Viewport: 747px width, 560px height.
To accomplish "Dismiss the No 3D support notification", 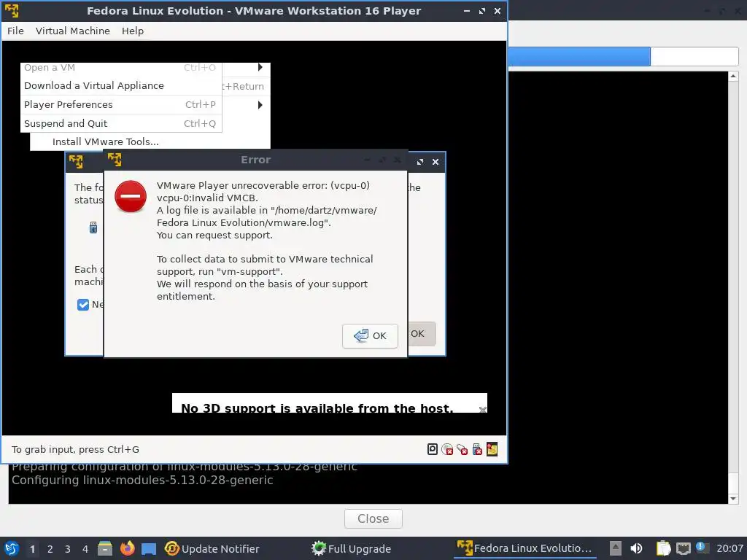I will [x=482, y=409].
